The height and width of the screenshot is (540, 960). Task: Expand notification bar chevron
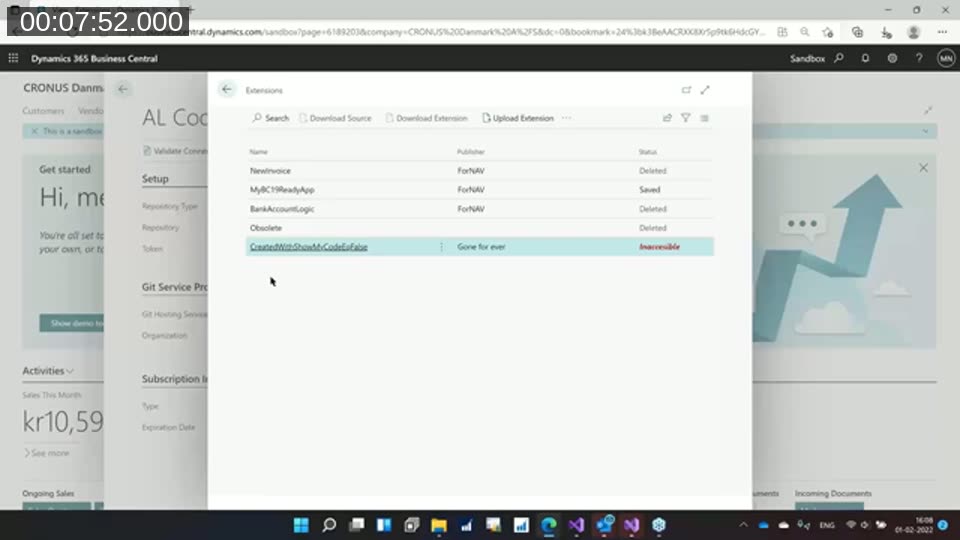926,131
